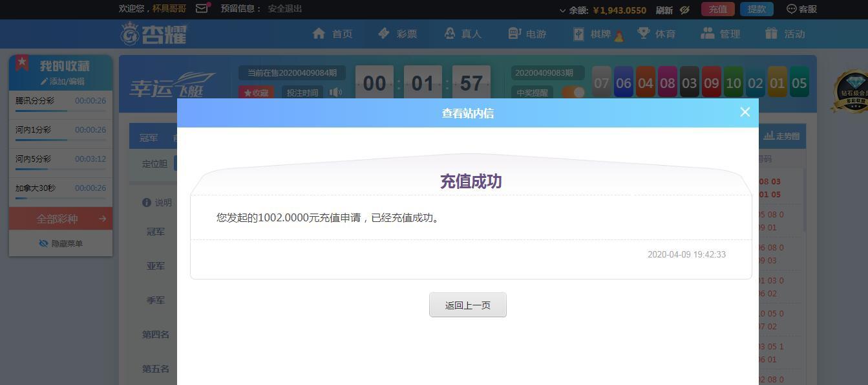Click the blue 提款 withdraw button
Screen dimensions: 868x385
coord(756,9)
